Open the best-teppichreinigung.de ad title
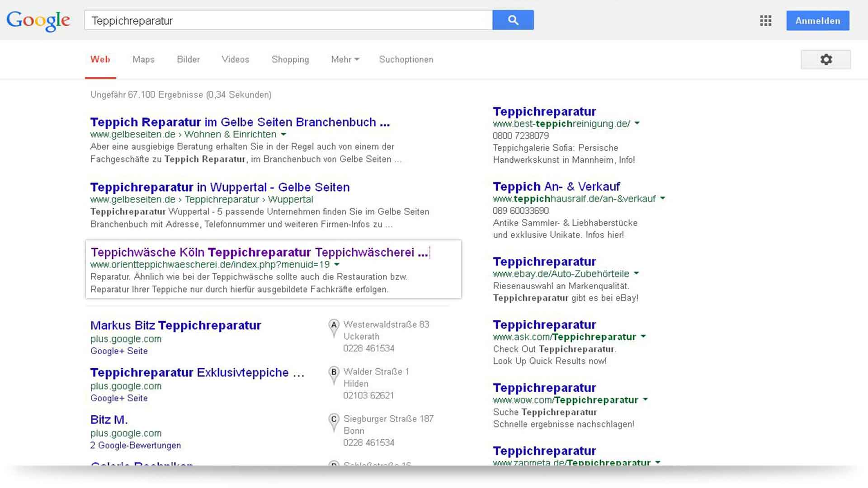Viewport: 868px width, 488px height. [x=544, y=111]
